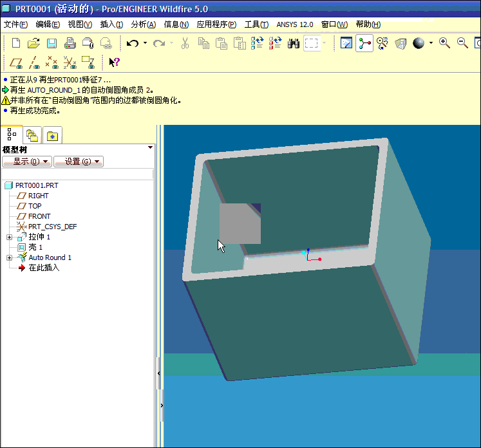Save the model with diskette icon
Screen dimensions: 481x448
52,43
